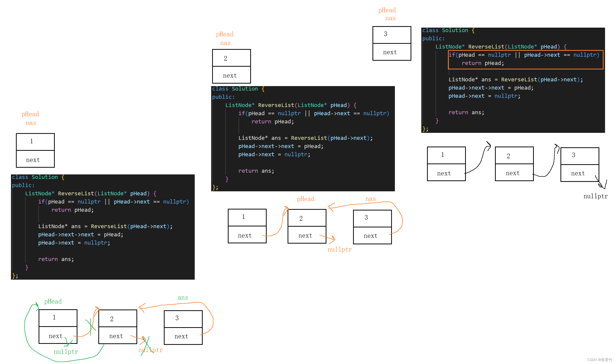
Task: Click the "nas" label with the curved orange arrow
Action: pyautogui.click(x=370, y=199)
